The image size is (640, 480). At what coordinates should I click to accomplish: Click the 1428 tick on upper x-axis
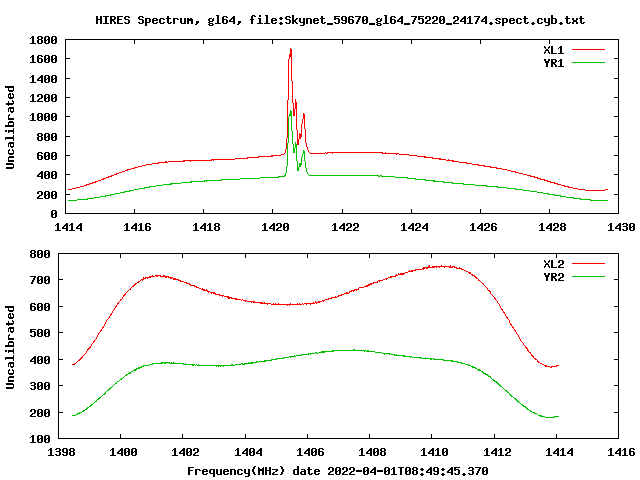(x=552, y=227)
